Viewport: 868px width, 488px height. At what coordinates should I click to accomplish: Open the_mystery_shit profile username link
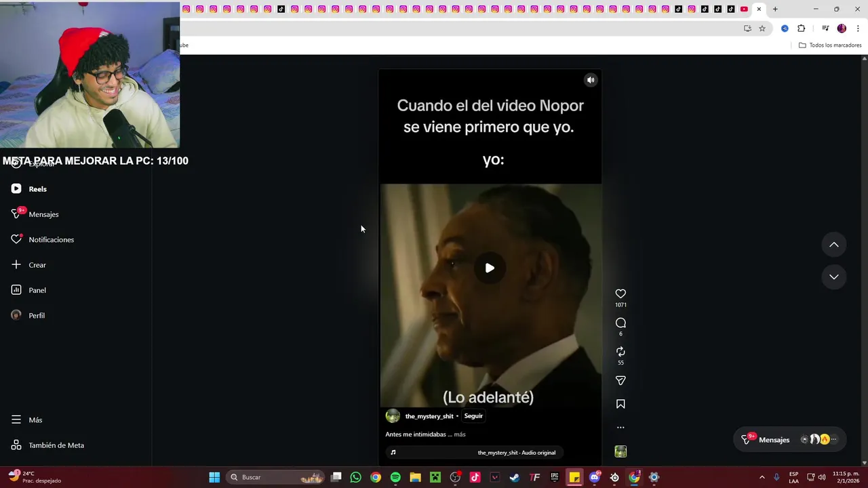(429, 416)
